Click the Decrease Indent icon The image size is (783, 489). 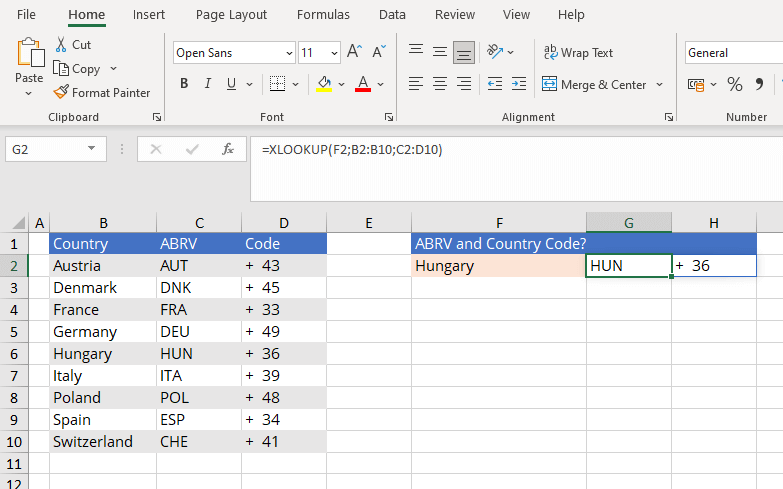click(495, 84)
